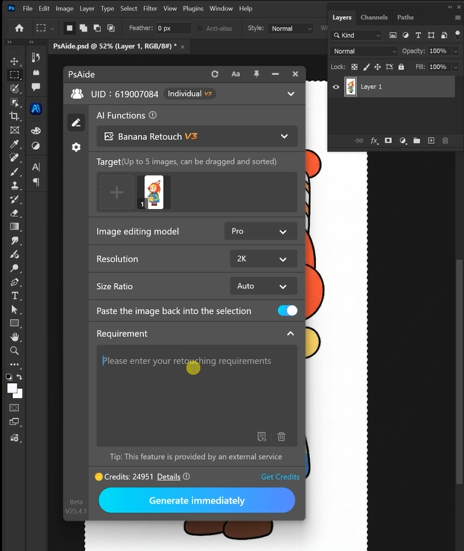Viewport: 464px width, 551px height.
Task: Swap foreground and background colors
Action: coord(19,377)
